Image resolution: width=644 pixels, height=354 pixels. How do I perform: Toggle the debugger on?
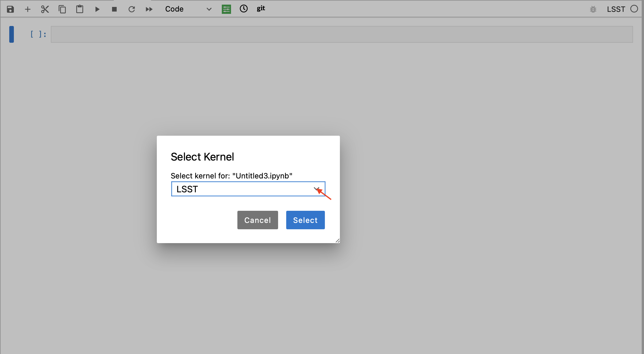pyautogui.click(x=593, y=9)
